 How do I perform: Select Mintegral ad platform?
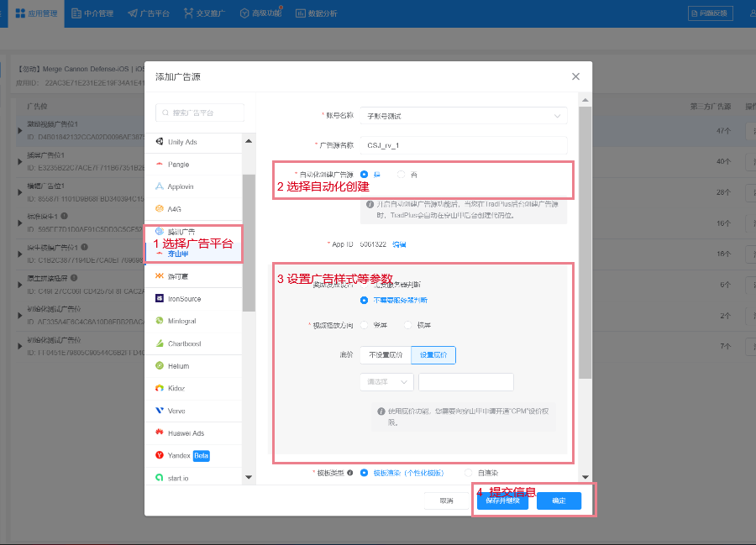pos(181,321)
